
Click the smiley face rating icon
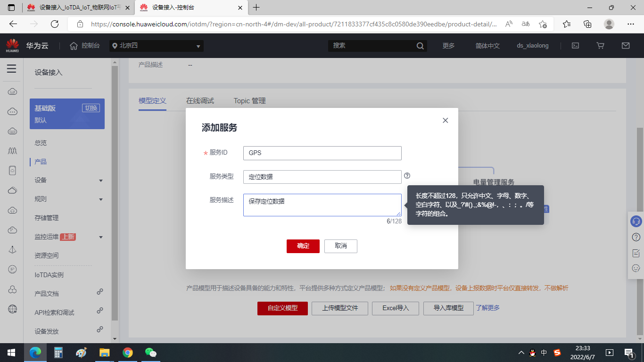(x=636, y=268)
